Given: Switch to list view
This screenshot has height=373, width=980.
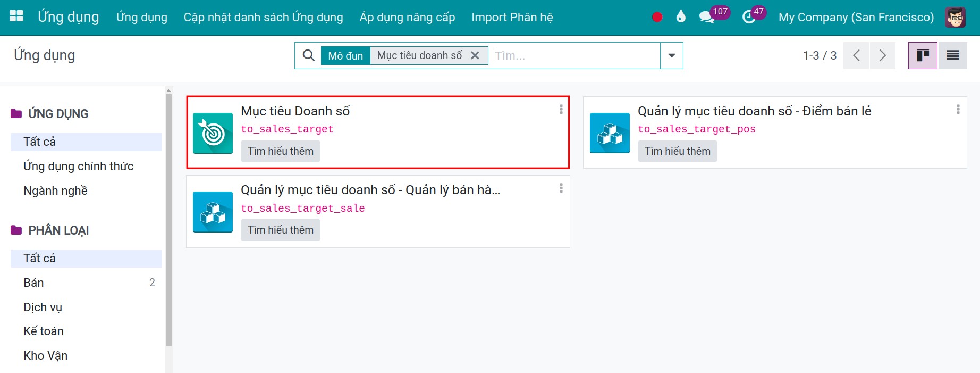Looking at the screenshot, I should click(952, 55).
